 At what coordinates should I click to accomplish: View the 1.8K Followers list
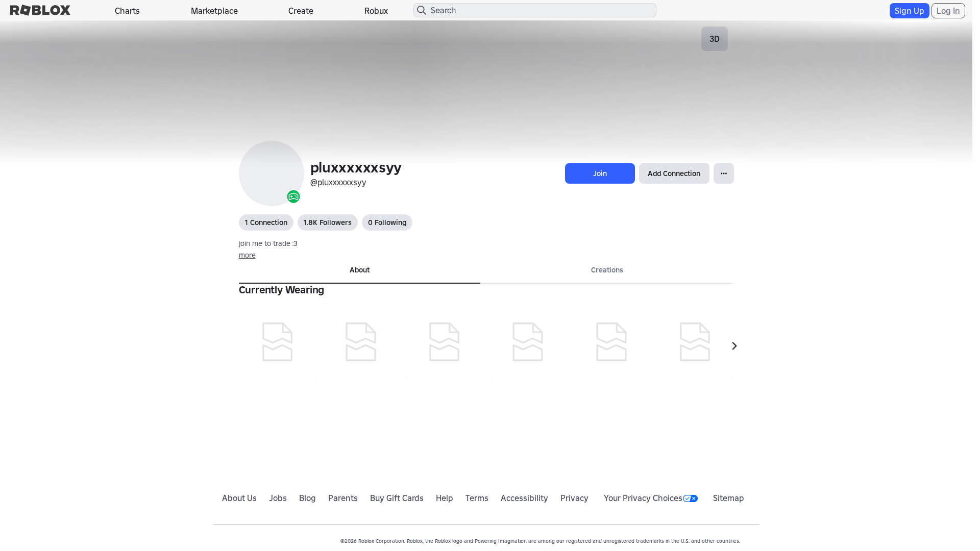tap(328, 222)
